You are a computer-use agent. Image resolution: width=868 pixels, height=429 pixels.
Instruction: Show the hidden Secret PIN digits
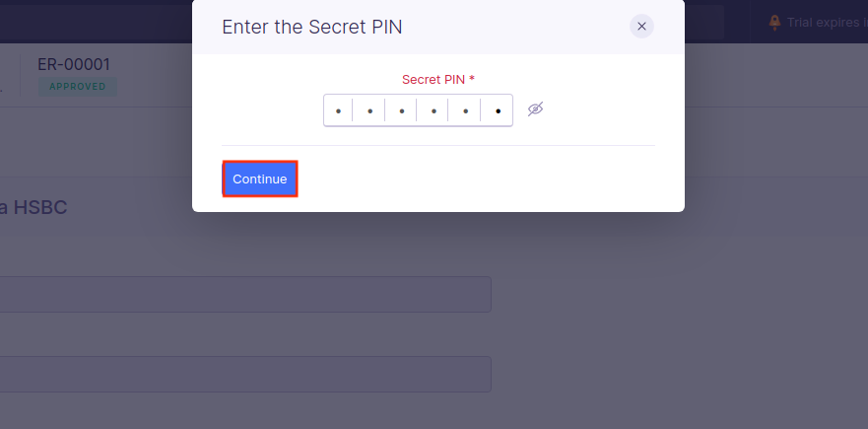click(x=535, y=109)
